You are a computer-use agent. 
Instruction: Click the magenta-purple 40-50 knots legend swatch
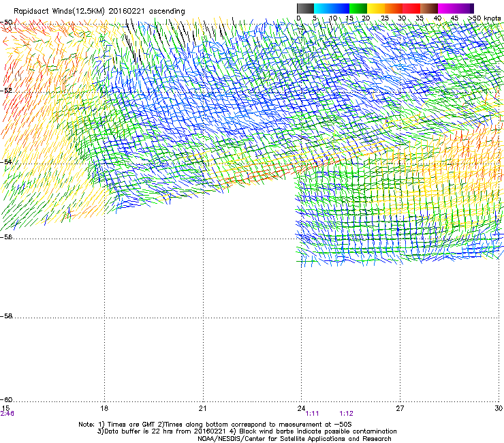(456, 8)
